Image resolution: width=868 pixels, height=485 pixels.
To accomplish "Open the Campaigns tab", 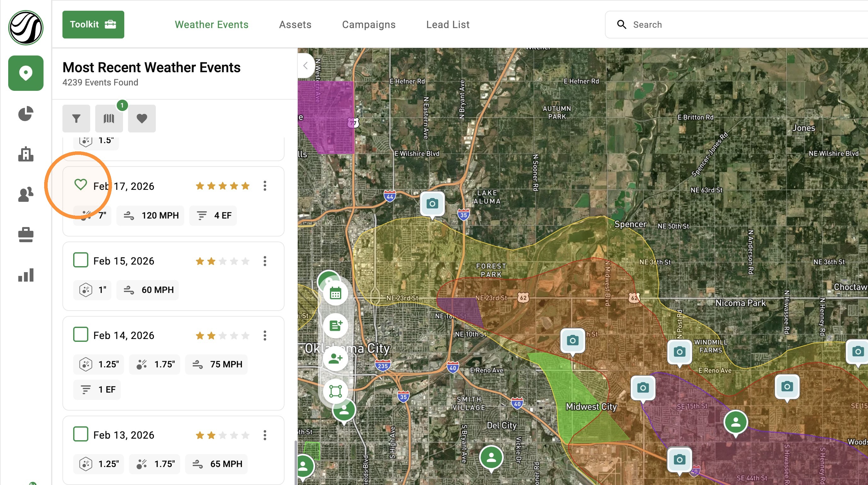I will tap(369, 25).
